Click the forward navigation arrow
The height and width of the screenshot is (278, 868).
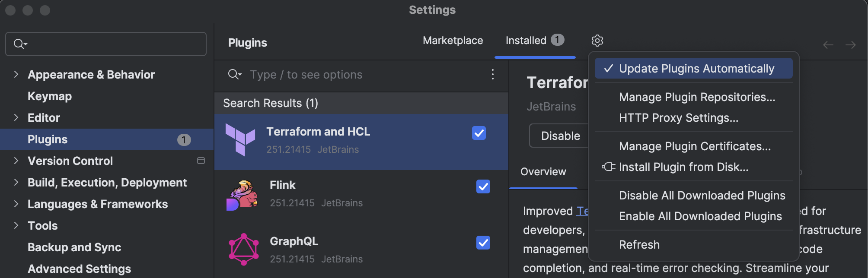850,44
